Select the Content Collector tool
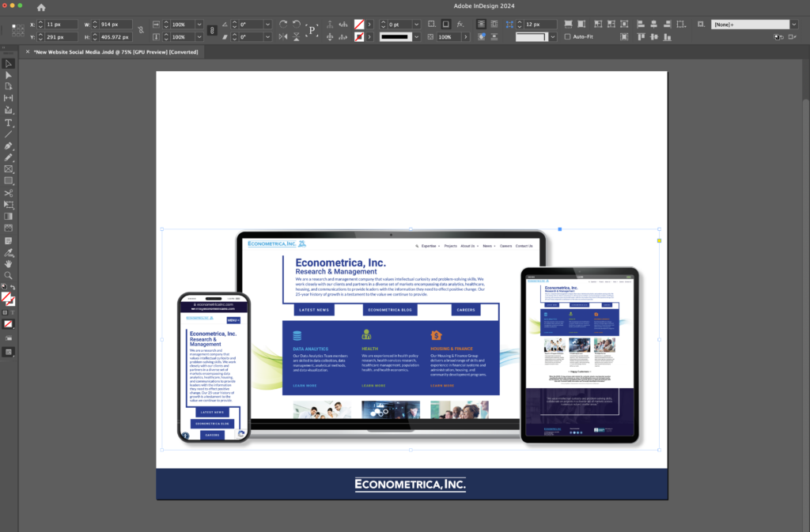Viewport: 810px width, 532px height. [8, 110]
